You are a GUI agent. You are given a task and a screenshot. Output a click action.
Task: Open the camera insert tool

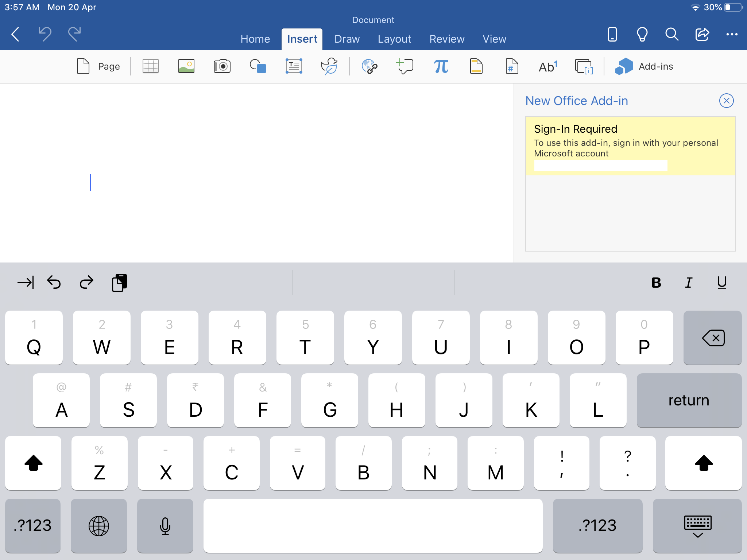pyautogui.click(x=222, y=66)
